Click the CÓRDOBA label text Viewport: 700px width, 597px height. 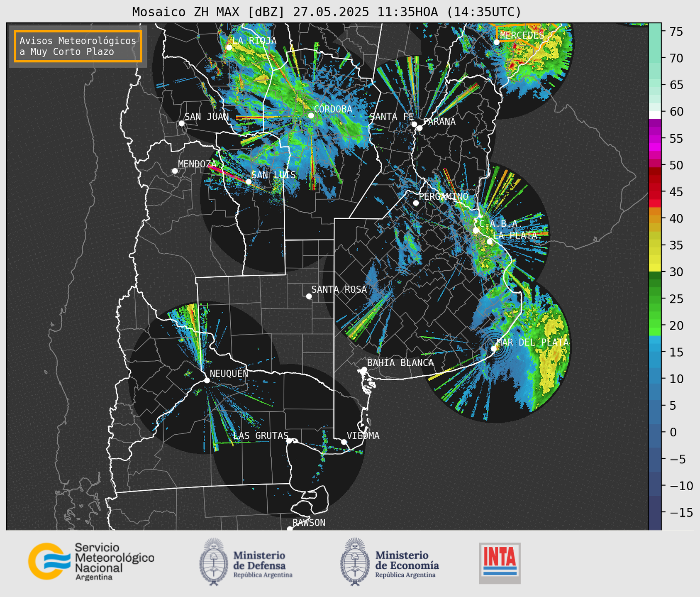click(333, 109)
